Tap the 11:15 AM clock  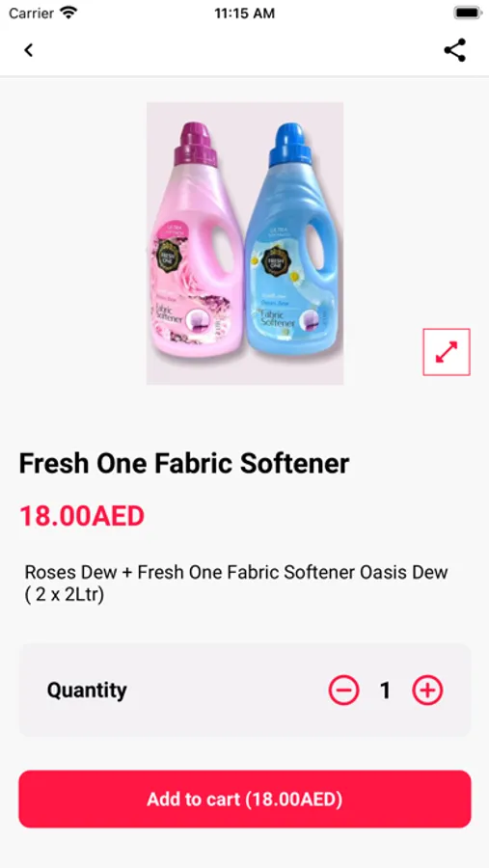(244, 14)
